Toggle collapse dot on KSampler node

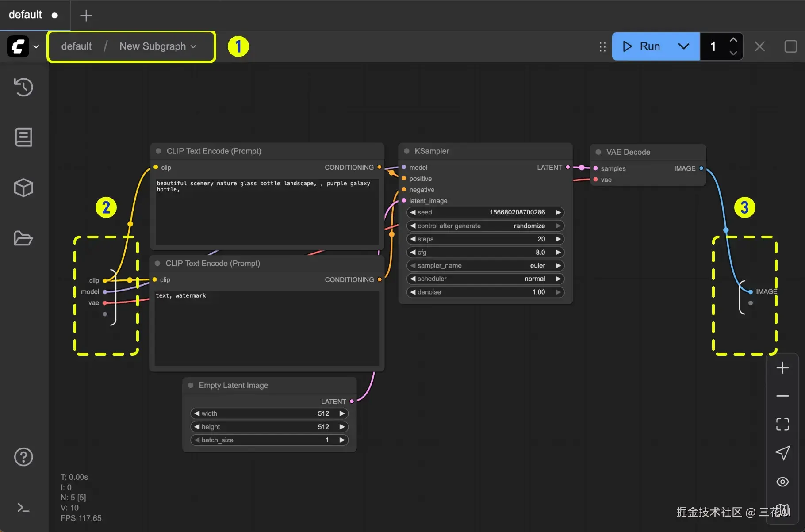click(x=406, y=151)
